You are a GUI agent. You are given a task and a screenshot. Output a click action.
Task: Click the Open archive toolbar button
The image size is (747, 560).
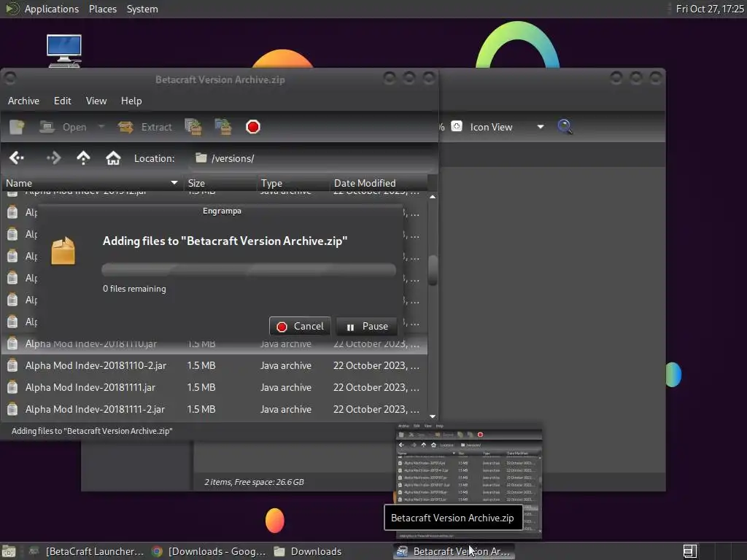[63, 127]
